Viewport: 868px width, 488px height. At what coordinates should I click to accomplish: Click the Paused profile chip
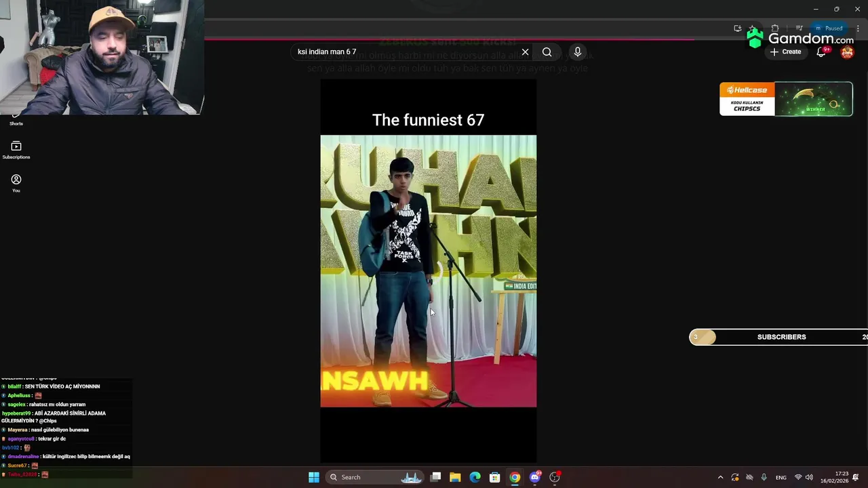[x=829, y=28]
